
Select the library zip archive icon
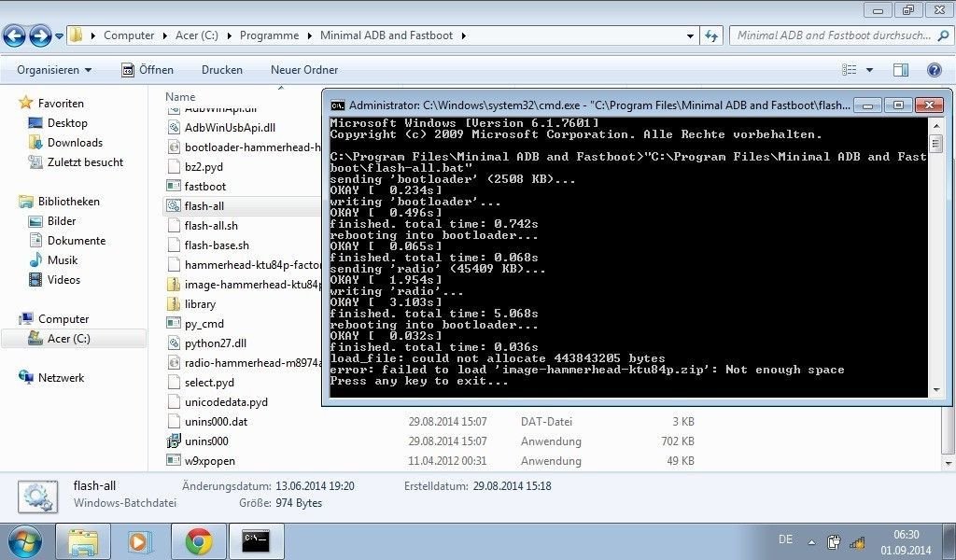click(174, 304)
